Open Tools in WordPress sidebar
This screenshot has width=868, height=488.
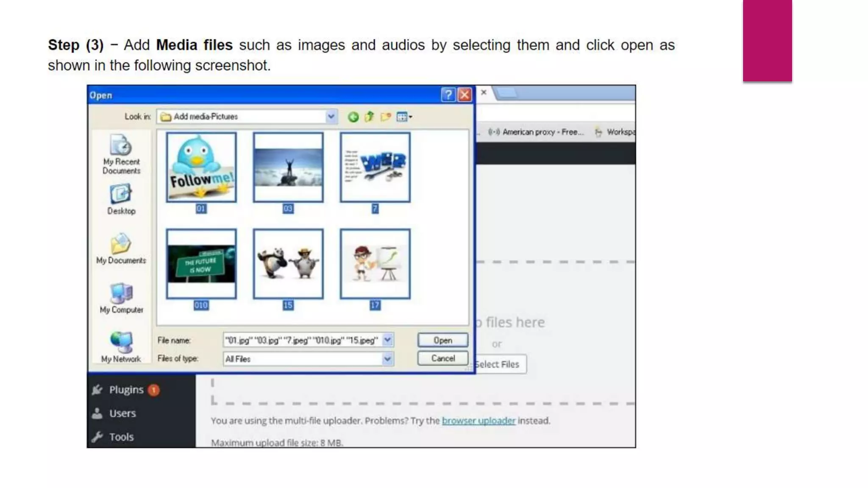(121, 437)
